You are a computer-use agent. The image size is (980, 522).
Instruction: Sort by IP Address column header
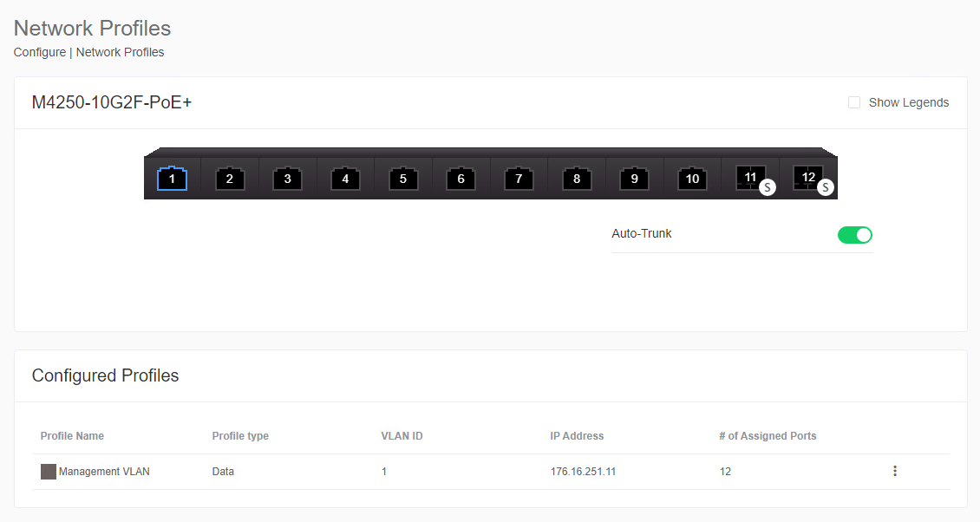(577, 436)
